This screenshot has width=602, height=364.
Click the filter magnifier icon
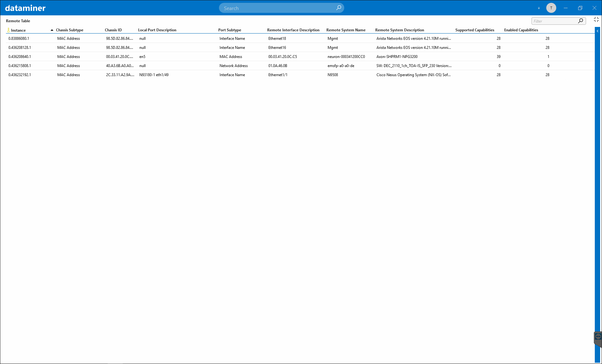coord(580,21)
